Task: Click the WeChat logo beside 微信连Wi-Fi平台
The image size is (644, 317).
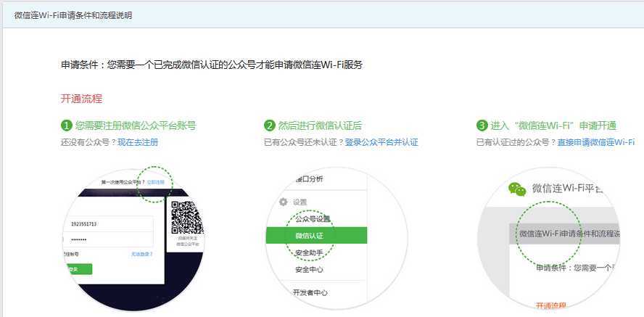Action: (x=517, y=189)
